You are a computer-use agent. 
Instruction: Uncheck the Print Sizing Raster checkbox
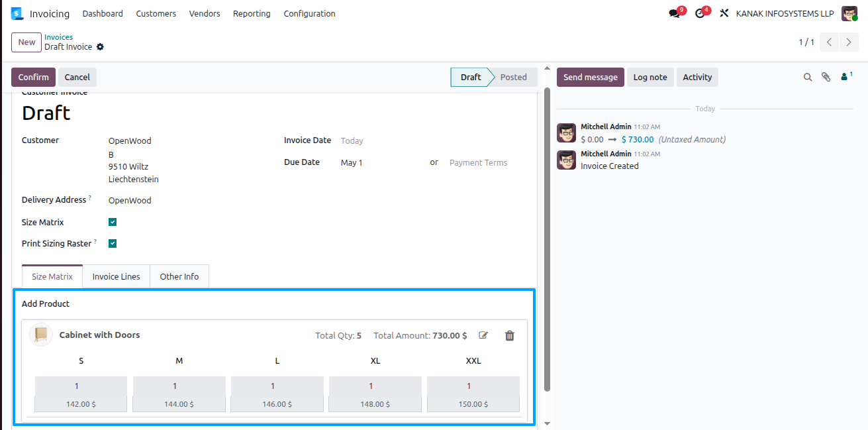[113, 243]
